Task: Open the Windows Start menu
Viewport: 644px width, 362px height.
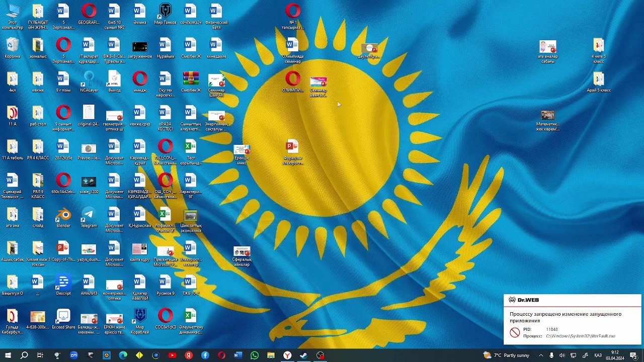Action: click(x=8, y=355)
